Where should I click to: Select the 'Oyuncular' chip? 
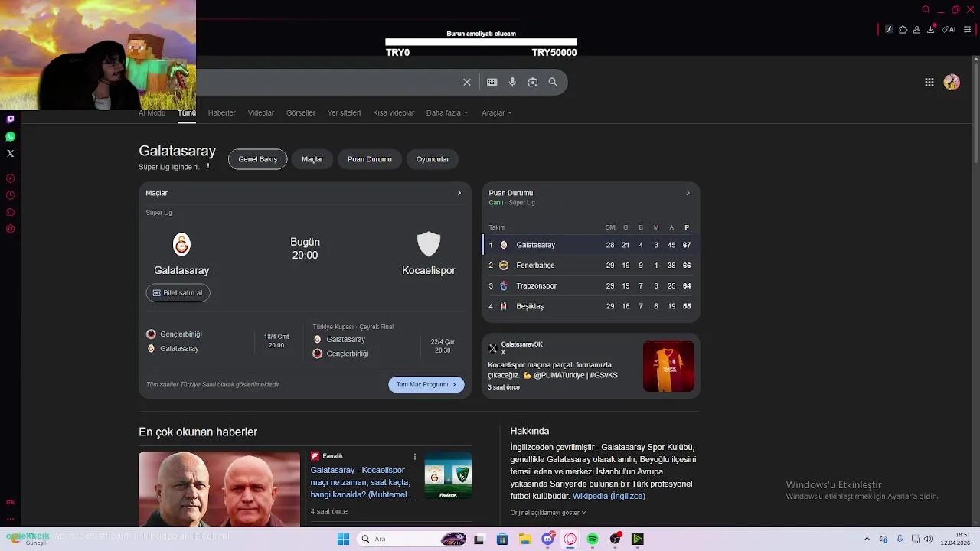coord(433,159)
